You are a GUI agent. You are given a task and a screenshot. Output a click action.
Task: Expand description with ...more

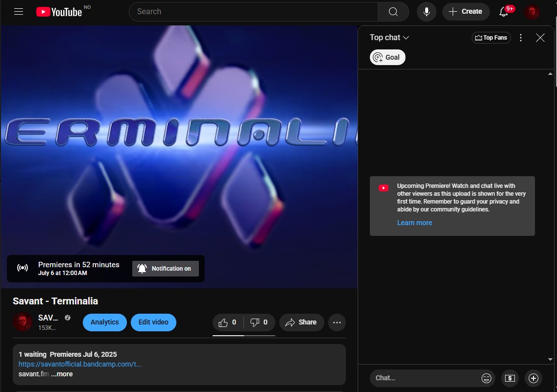pos(62,374)
